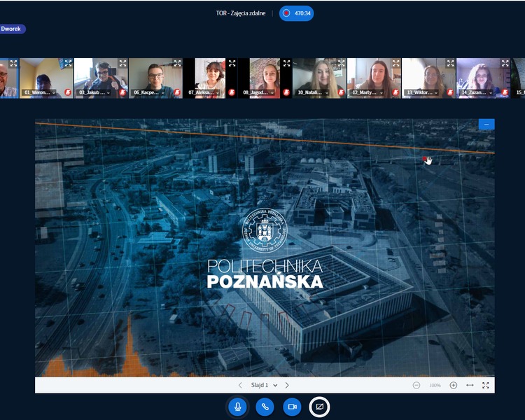Zoom in the presentation with plus icon
525x420 pixels.
(x=454, y=385)
